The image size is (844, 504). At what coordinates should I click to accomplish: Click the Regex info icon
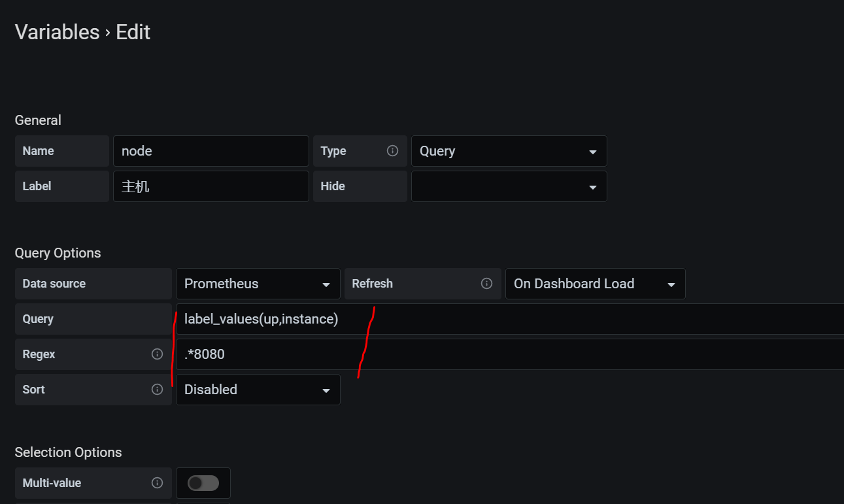157,354
